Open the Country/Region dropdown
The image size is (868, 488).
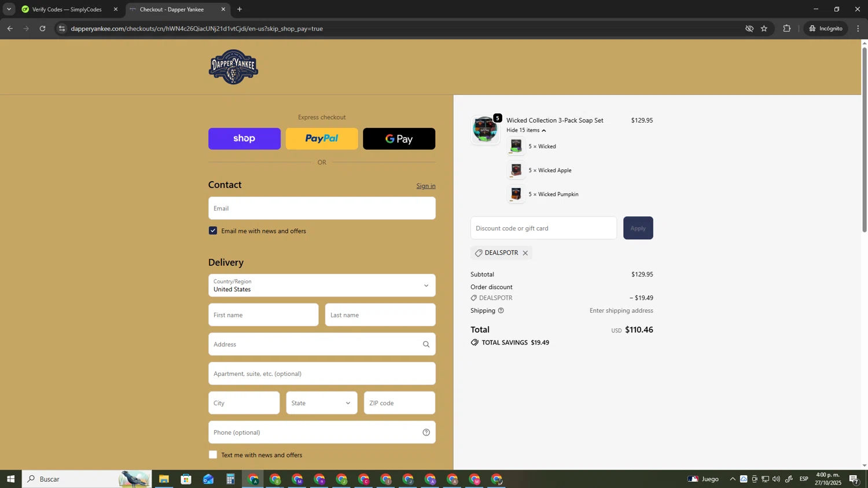tap(322, 286)
